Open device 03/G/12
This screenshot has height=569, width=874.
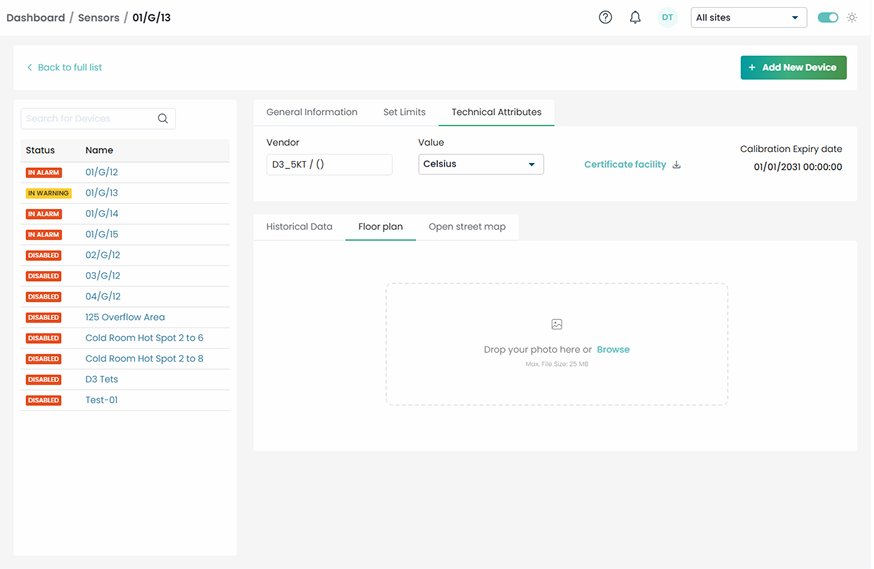click(103, 275)
